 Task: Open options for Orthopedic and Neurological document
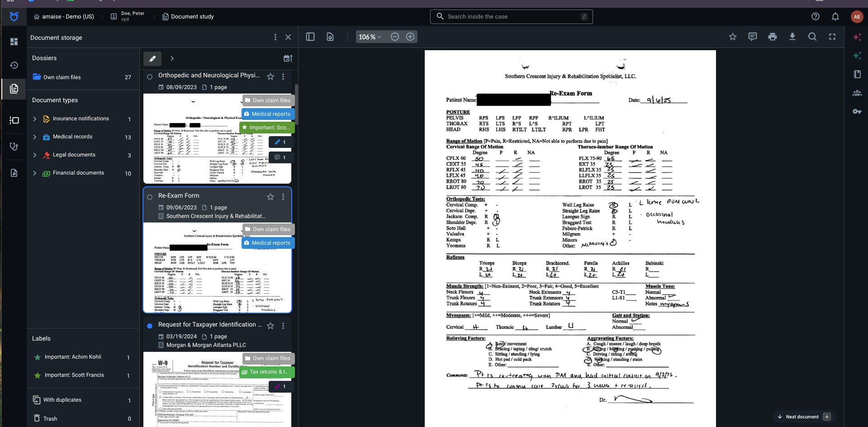283,76
